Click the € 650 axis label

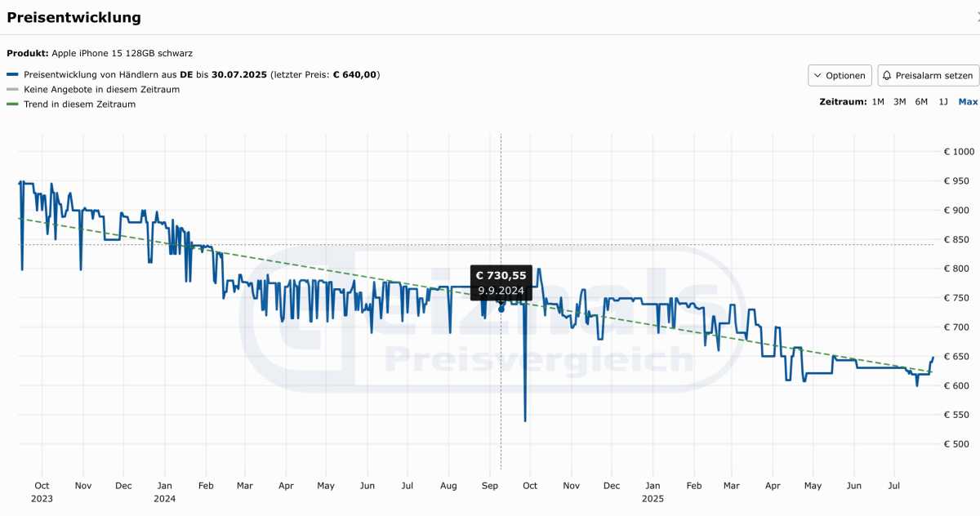[957, 357]
